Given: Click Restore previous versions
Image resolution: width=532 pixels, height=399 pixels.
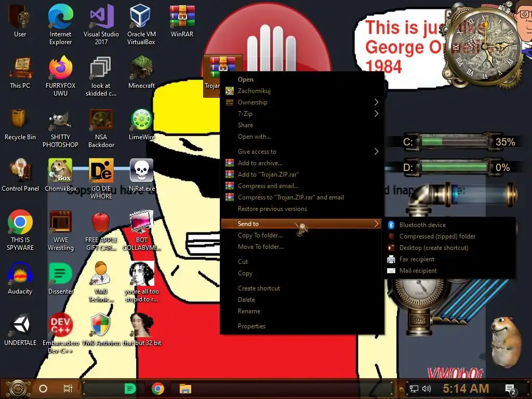Looking at the screenshot, I should pyautogui.click(x=302, y=209).
